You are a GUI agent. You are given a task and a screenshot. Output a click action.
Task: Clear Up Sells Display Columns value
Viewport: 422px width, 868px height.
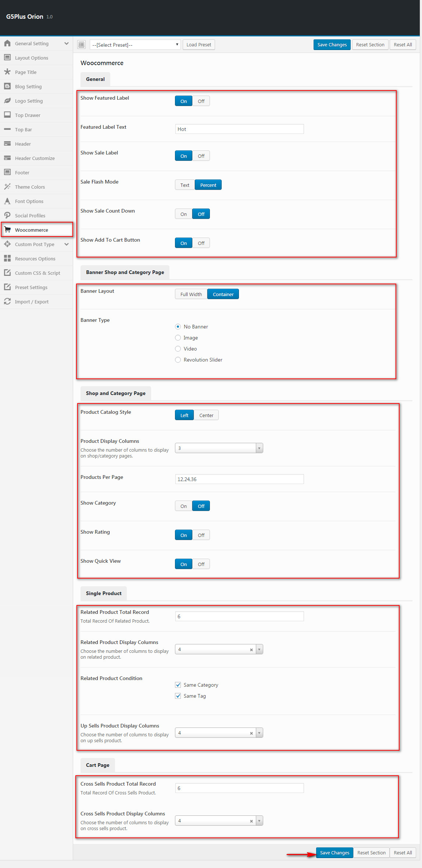point(251,733)
